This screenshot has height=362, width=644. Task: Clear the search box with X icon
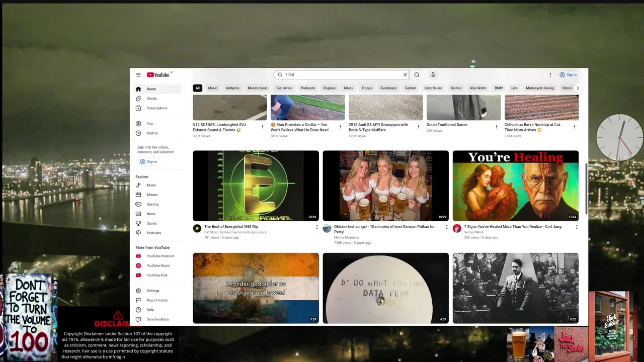405,75
